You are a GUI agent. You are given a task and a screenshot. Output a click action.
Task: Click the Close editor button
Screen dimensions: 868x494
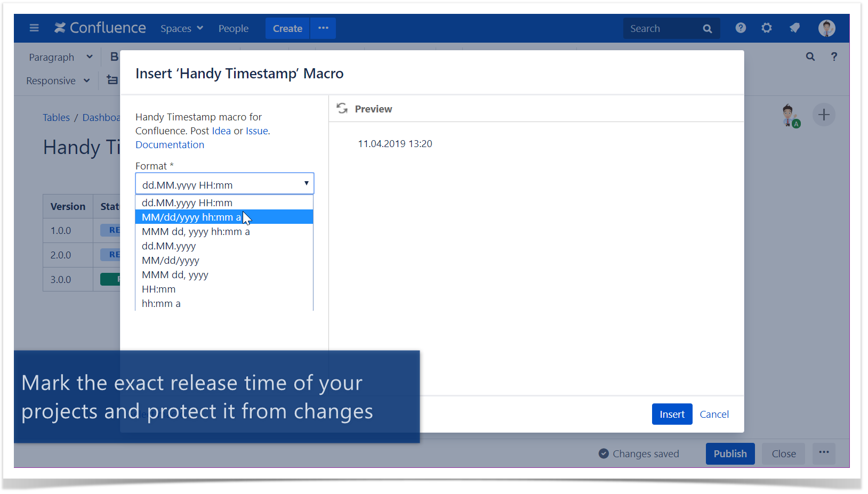pos(784,453)
